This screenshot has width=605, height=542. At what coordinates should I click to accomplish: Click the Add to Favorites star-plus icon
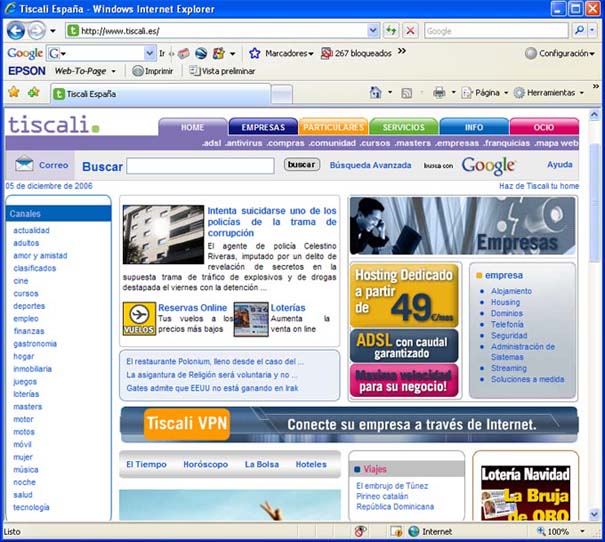point(34,92)
